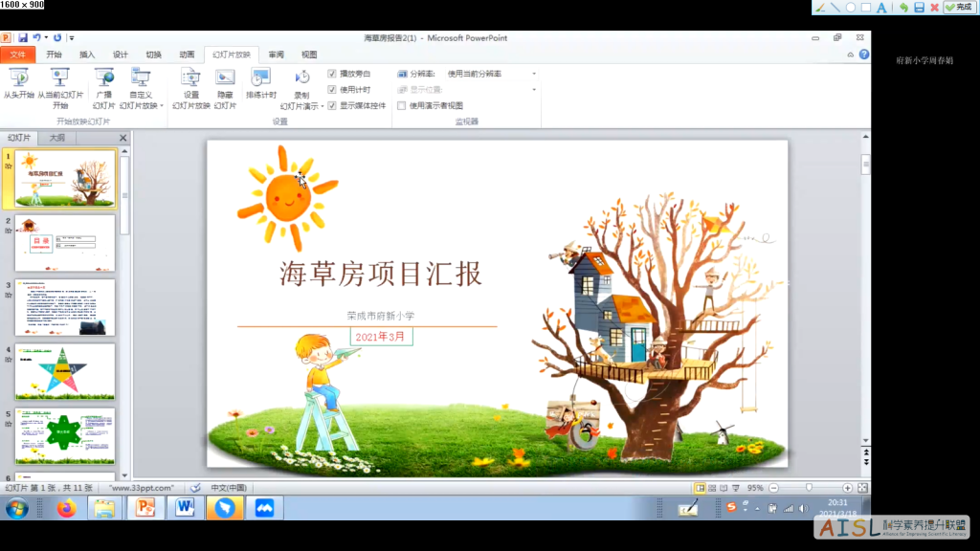Open the 分辨率 resolution dropdown

point(532,73)
